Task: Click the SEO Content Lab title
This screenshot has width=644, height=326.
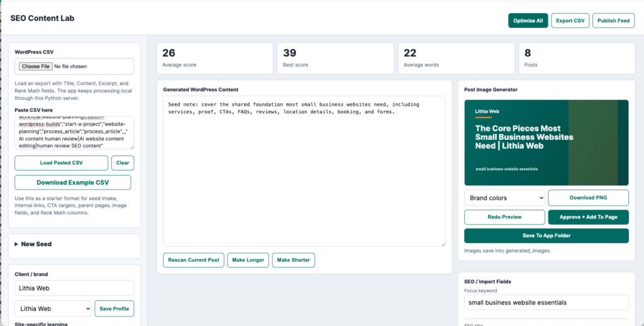Action: pos(42,18)
